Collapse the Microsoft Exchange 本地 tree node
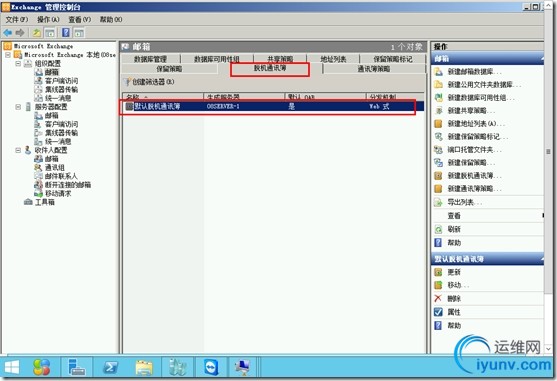The width and height of the screenshot is (557, 381). tap(8, 55)
